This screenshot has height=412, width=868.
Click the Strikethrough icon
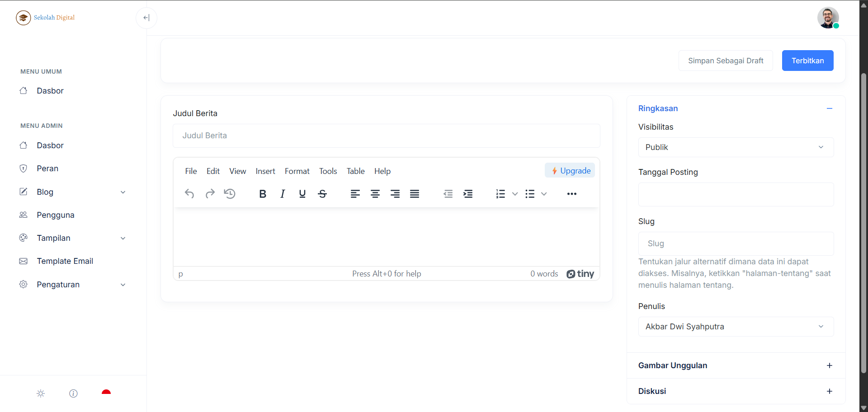(x=322, y=194)
